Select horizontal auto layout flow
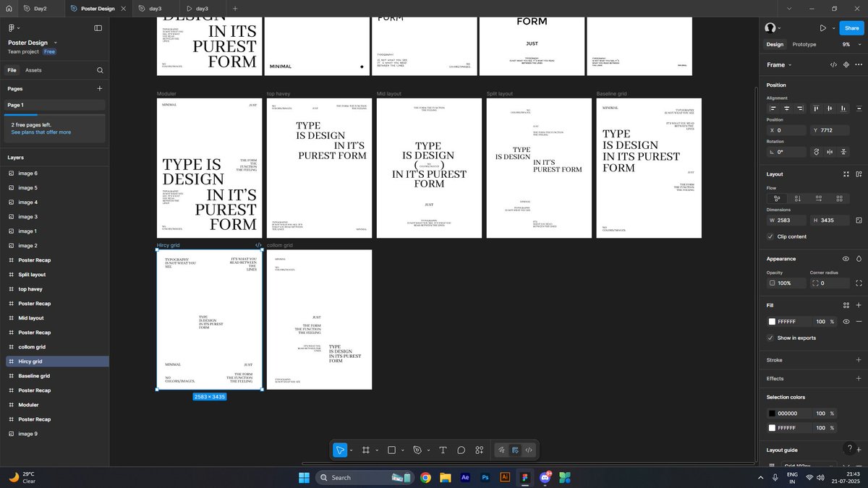The height and width of the screenshot is (488, 868). click(818, 198)
